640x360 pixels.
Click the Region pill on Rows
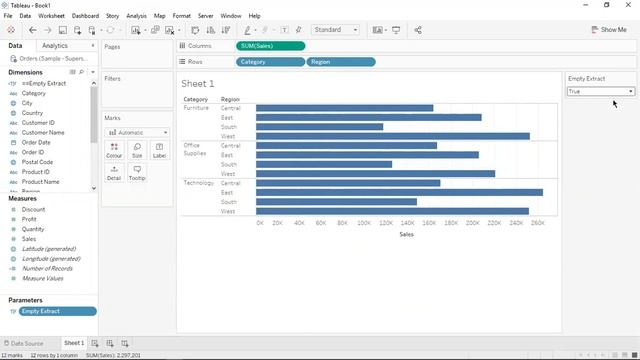[x=341, y=62]
